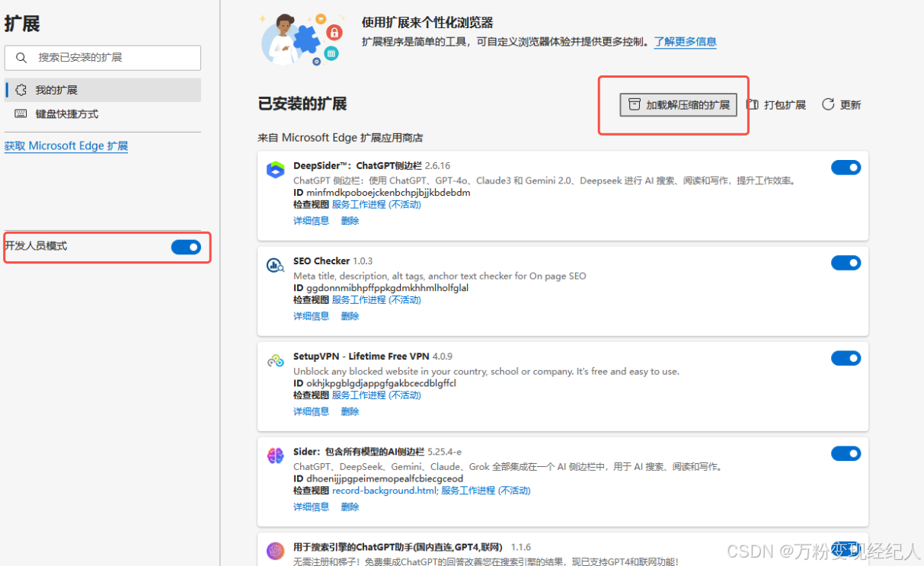Click 删除 for SEO Checker
924x566 pixels.
pos(350,316)
